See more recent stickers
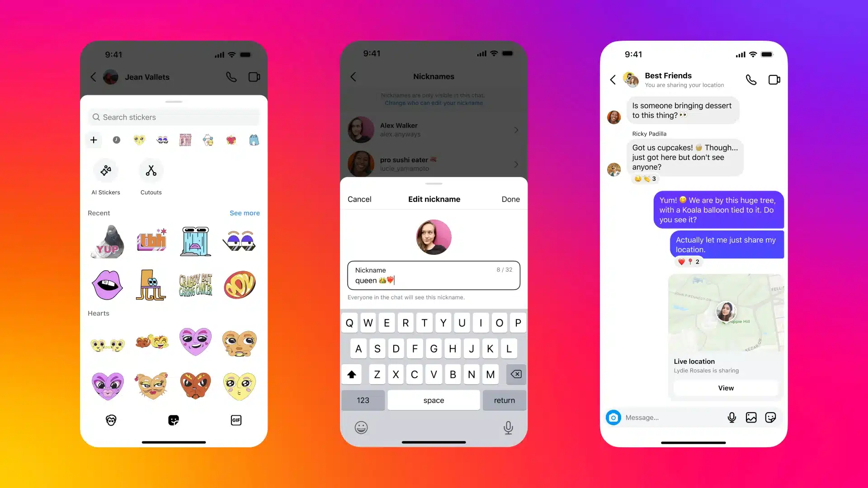868x488 pixels. point(245,213)
